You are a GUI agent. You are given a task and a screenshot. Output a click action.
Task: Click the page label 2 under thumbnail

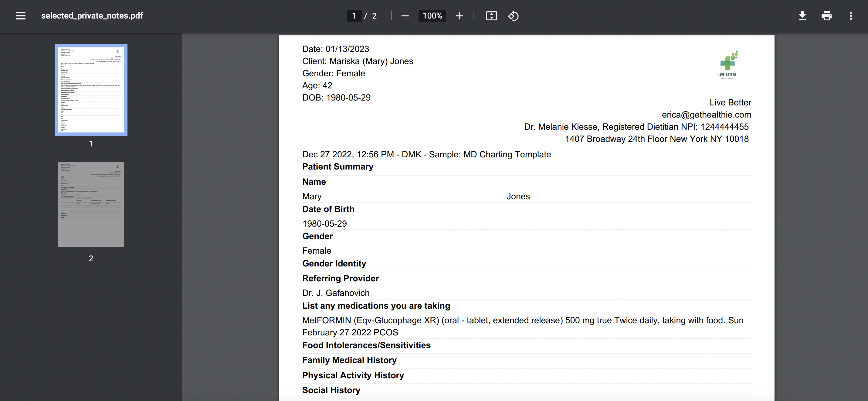91,258
